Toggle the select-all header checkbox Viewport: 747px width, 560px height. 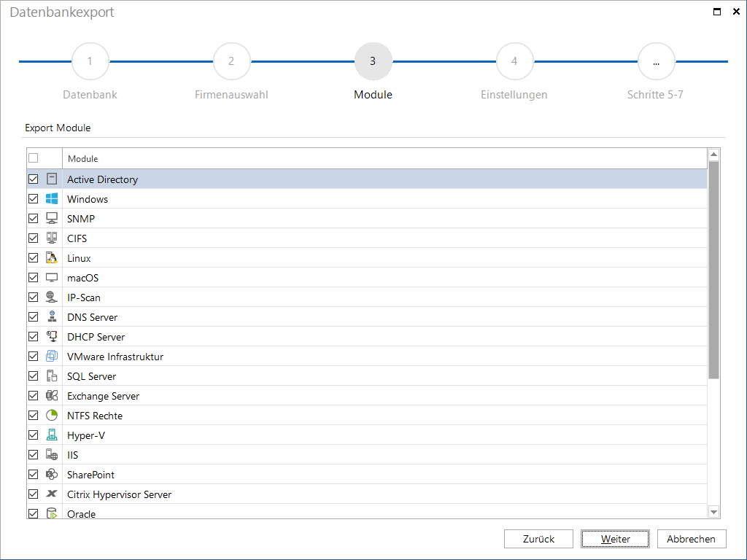coord(34,158)
